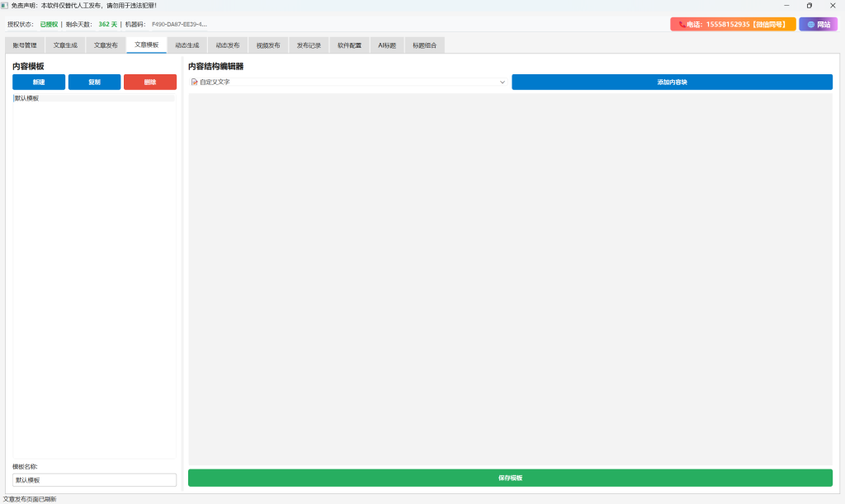Open the 标题组合 tab
Viewport: 845px width, 504px height.
tap(425, 45)
